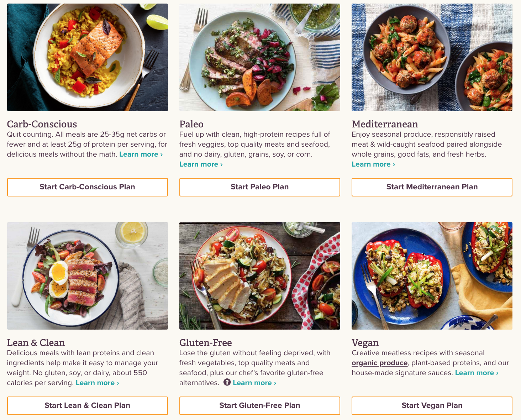Start the Carb-Conscious Plan
Image resolution: width=521 pixels, height=420 pixels.
87,187
